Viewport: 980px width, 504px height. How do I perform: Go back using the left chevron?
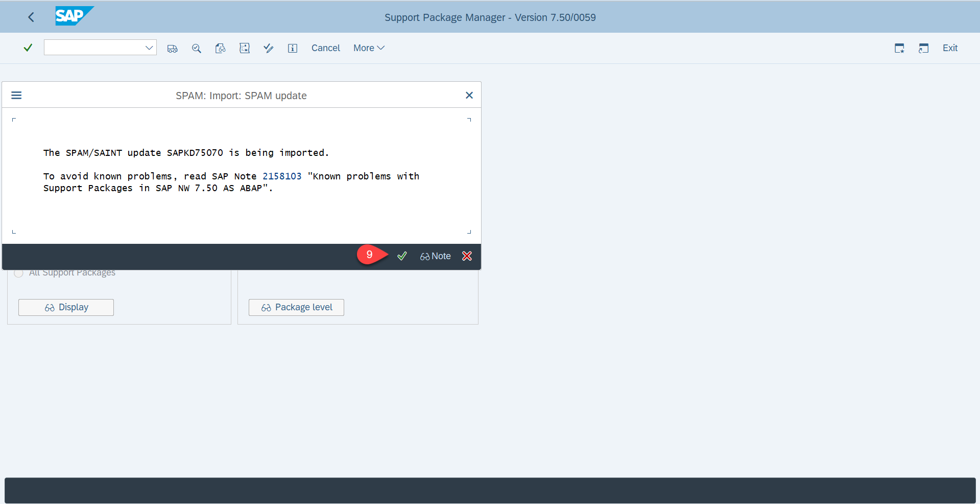[31, 17]
